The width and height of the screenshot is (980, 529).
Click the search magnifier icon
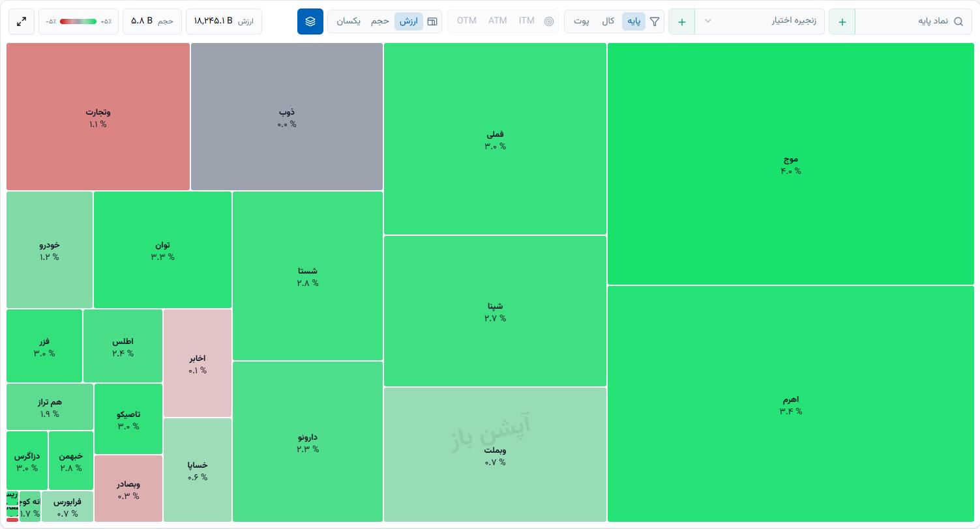(958, 21)
